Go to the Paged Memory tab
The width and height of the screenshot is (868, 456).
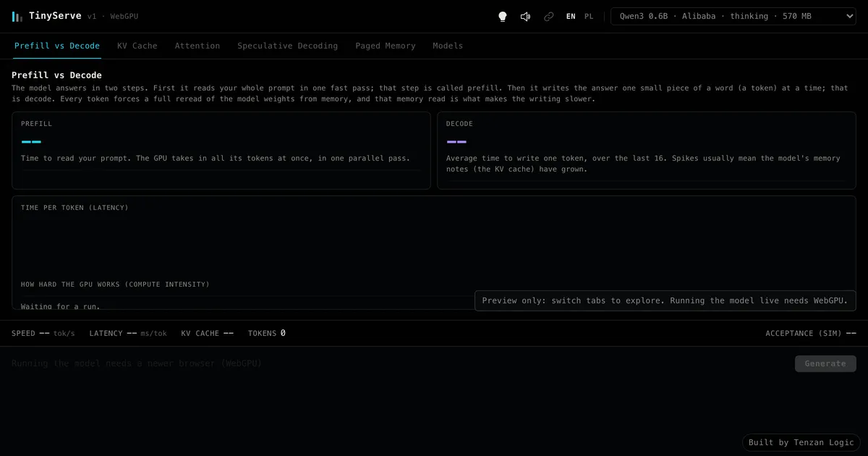click(386, 46)
